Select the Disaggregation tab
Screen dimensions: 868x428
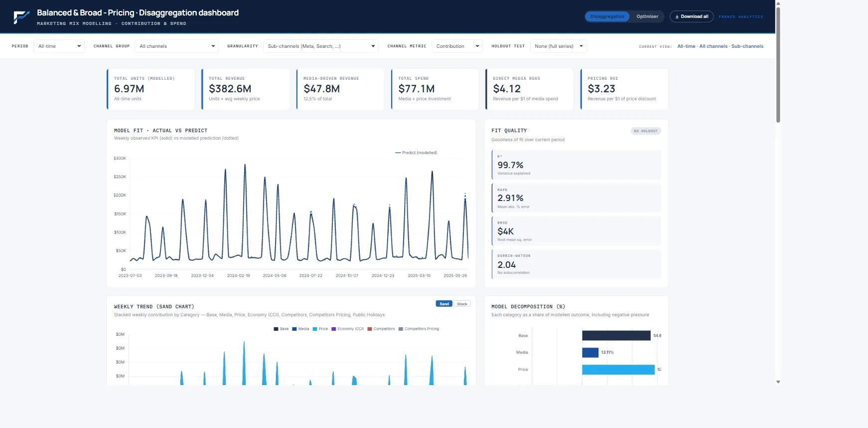[x=607, y=16]
